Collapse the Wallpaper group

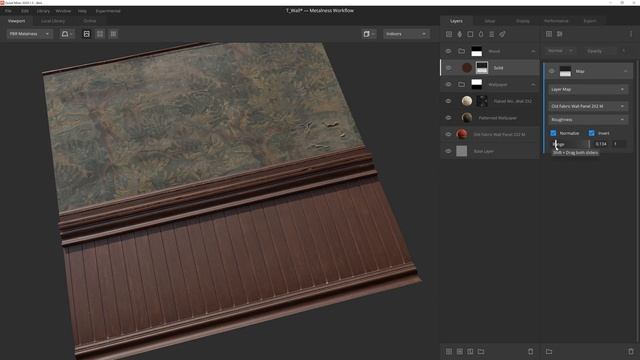[x=533, y=85]
